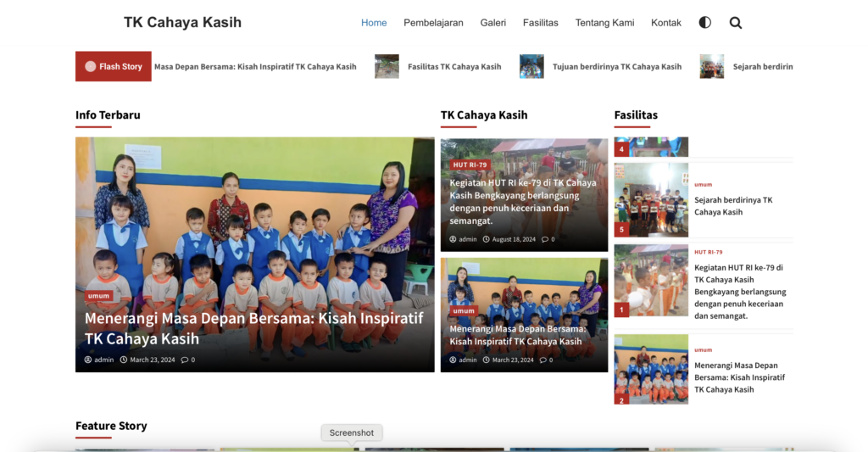Click comment icon on HUT RI-79 card

pyautogui.click(x=545, y=239)
